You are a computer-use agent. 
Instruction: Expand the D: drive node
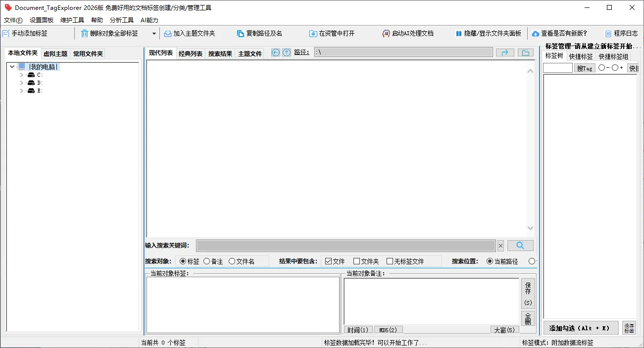21,83
